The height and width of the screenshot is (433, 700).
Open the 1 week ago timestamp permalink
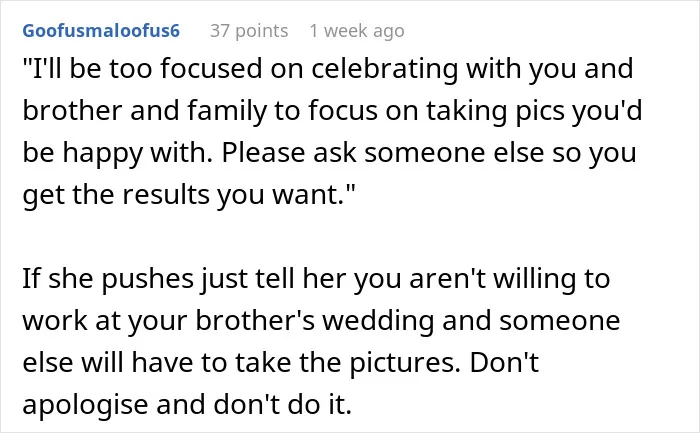[357, 31]
